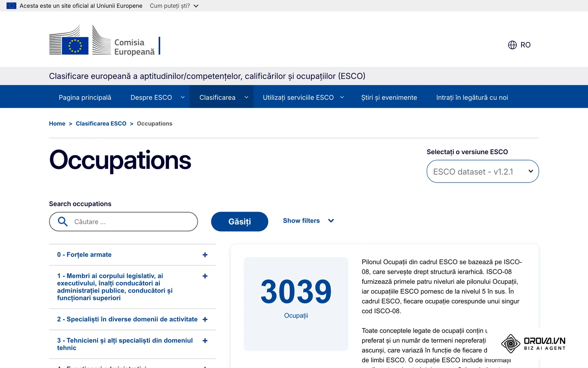Select 'Utilizați serviciile ESCO' menu label

click(x=298, y=98)
